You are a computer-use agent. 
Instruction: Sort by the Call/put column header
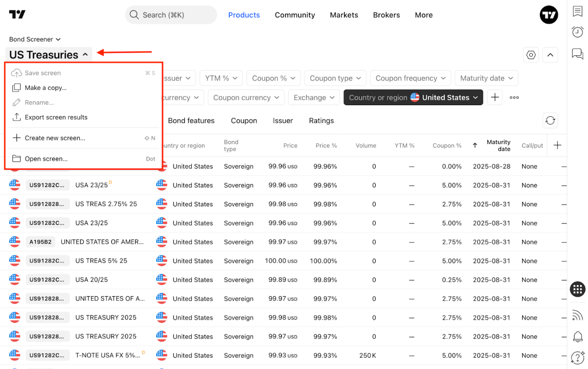tap(532, 145)
